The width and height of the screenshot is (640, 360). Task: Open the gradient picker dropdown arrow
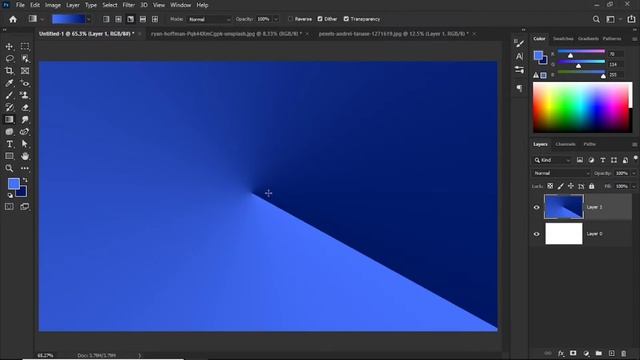click(89, 19)
